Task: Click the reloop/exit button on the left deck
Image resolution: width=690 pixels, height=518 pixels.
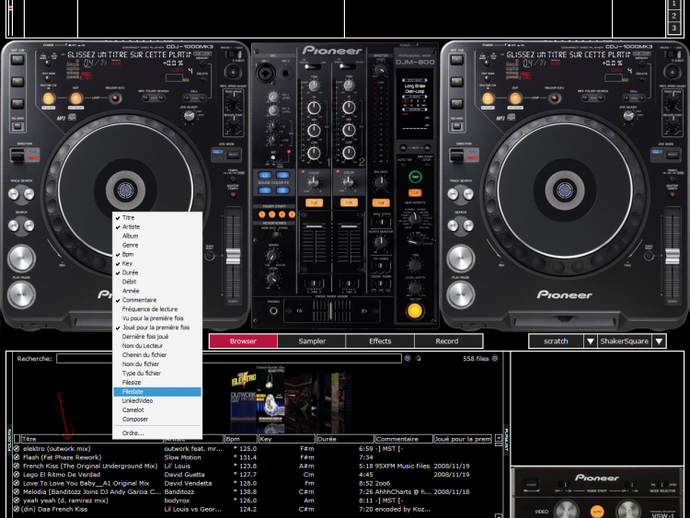Action: pos(115,98)
